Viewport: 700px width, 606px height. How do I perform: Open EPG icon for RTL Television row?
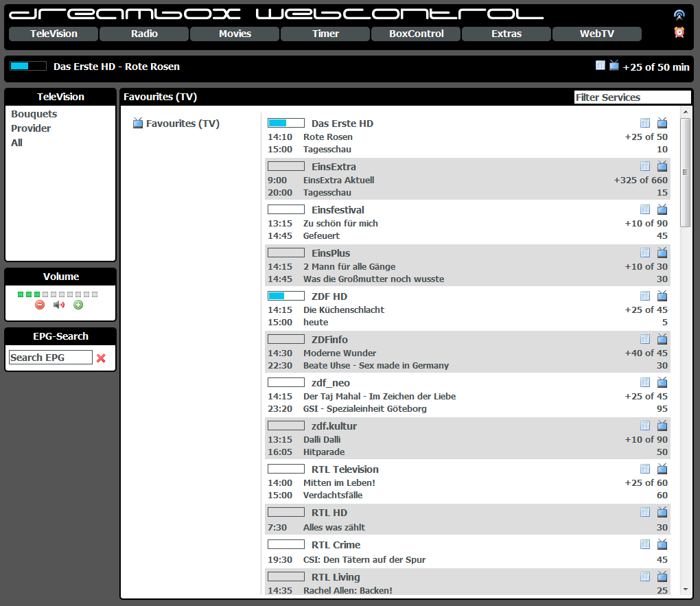click(645, 469)
